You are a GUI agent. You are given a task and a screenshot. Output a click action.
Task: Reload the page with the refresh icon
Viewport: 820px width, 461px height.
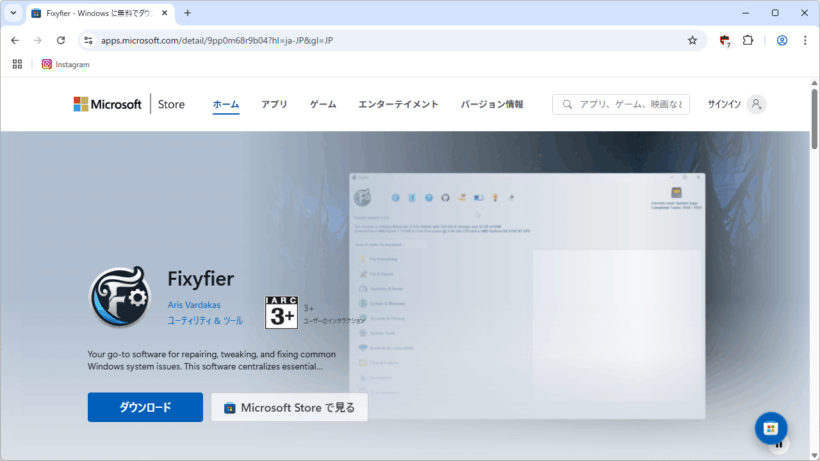[x=61, y=40]
